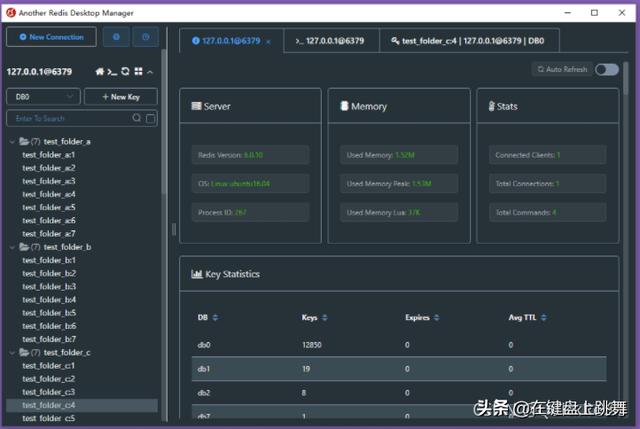The image size is (640, 429).
Task: Click the Connected Clients field
Action: tap(547, 155)
